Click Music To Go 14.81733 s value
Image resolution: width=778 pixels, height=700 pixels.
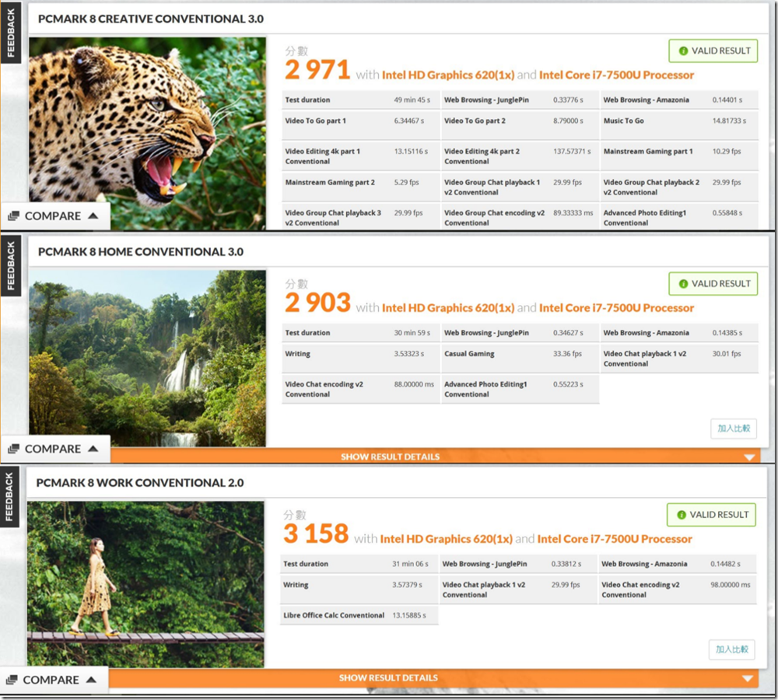(x=730, y=121)
